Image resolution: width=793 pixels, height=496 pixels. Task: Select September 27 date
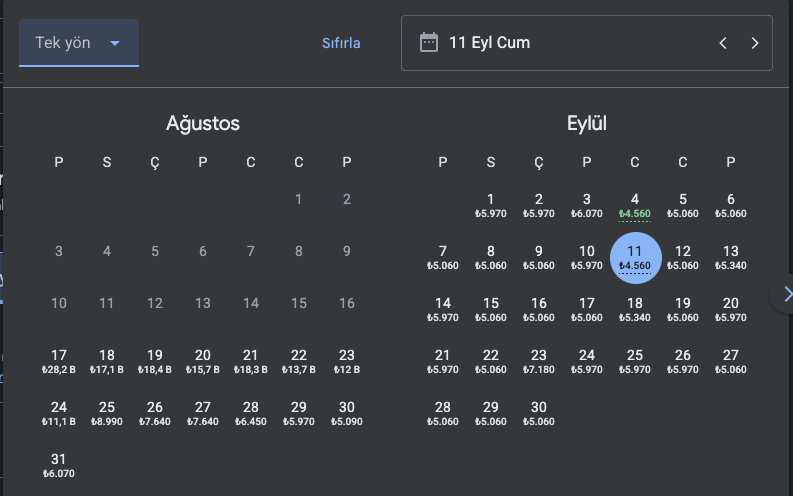coord(731,362)
